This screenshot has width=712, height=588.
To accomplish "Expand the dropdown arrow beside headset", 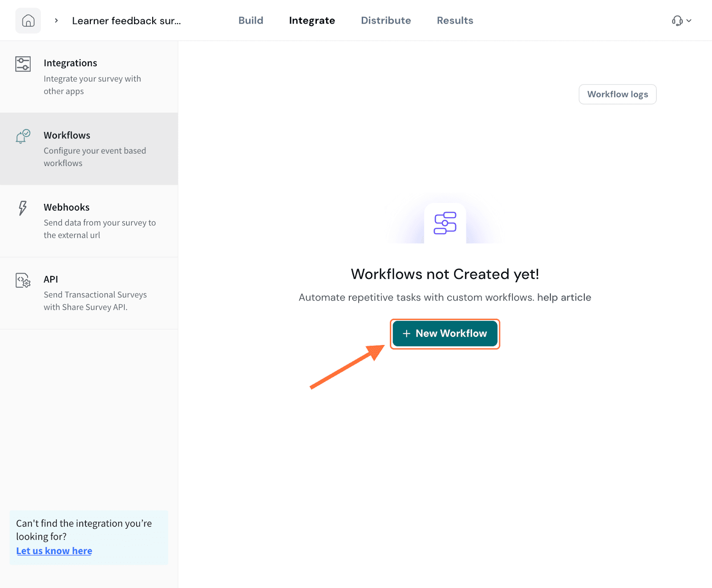I will pyautogui.click(x=689, y=21).
